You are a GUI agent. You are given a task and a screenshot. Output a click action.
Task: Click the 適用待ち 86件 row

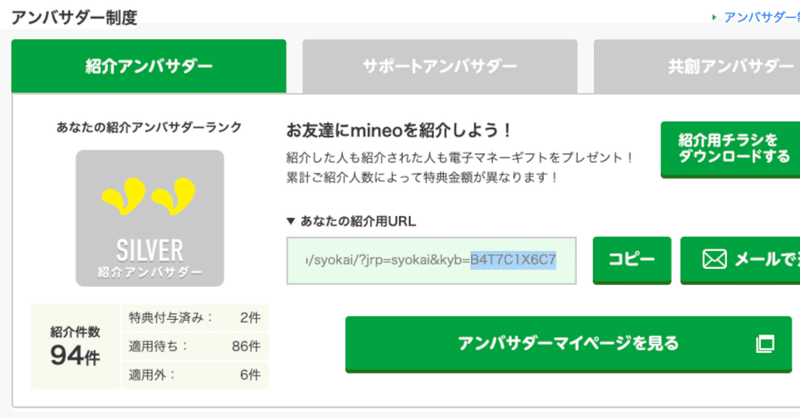click(194, 344)
